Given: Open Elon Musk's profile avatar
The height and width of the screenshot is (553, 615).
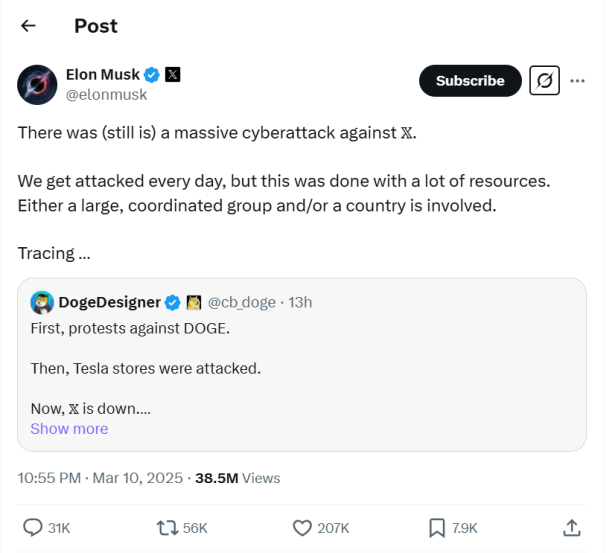Looking at the screenshot, I should (37, 85).
